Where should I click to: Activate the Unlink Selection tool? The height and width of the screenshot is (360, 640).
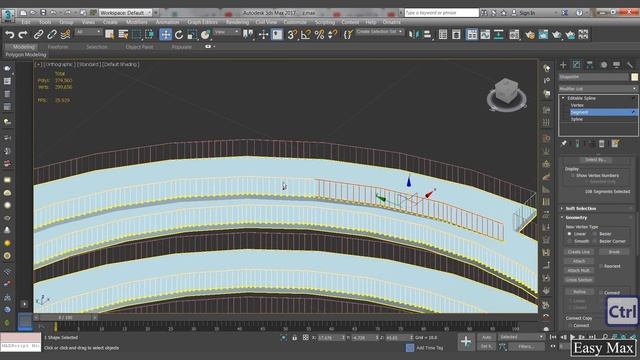(52, 35)
